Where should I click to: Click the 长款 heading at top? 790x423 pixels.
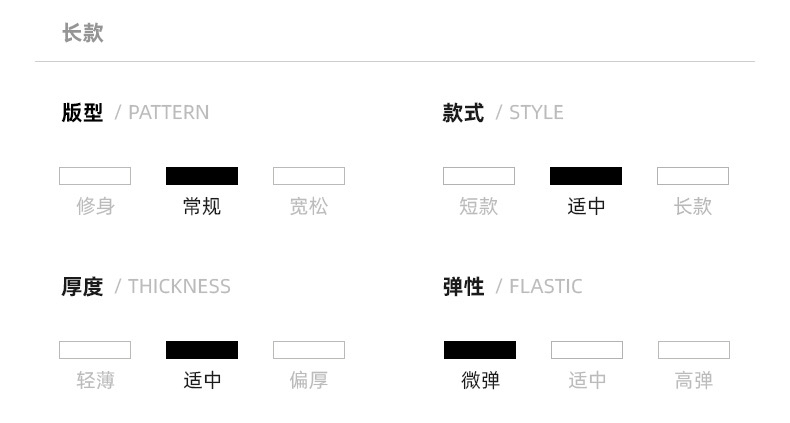(x=83, y=33)
